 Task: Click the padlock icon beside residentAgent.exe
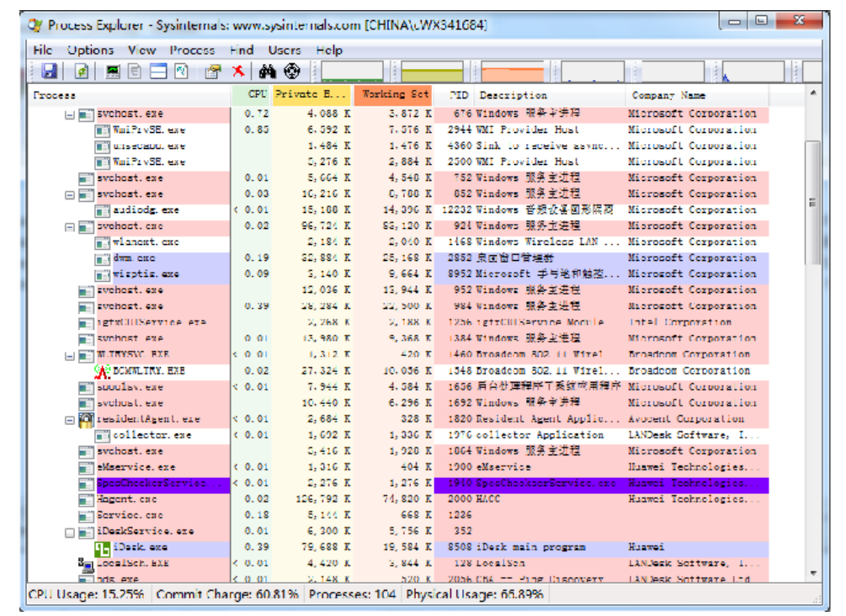click(x=86, y=420)
